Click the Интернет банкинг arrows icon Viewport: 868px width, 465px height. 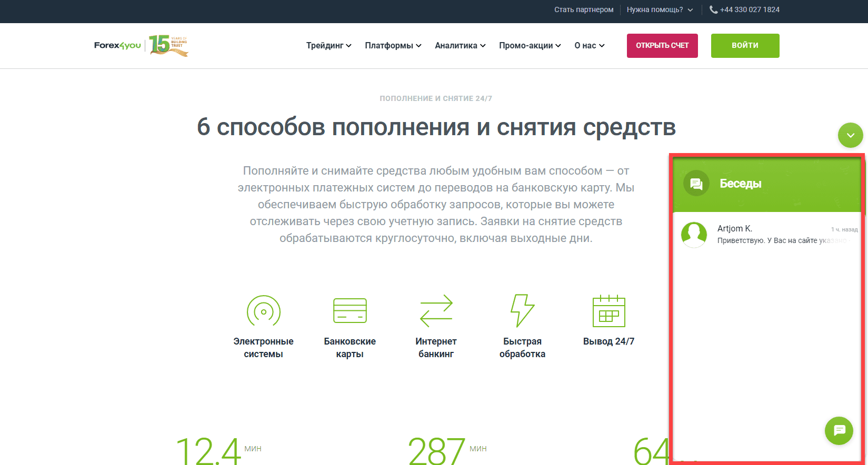click(436, 311)
